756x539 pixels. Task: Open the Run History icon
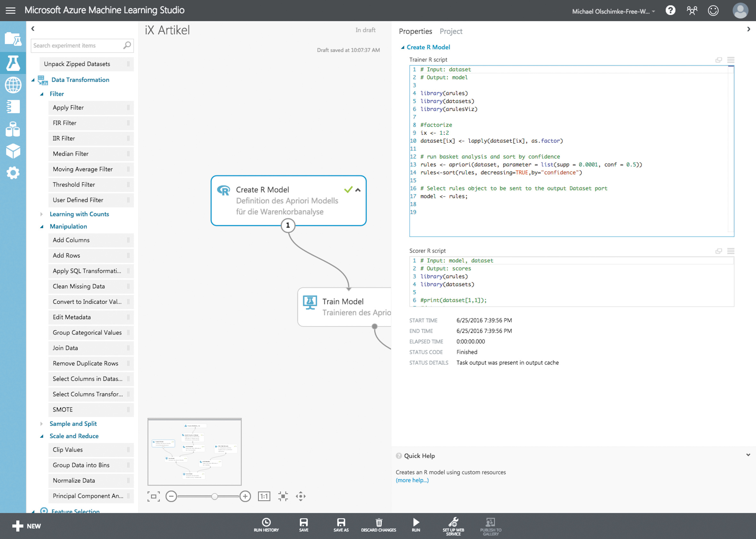(x=266, y=522)
